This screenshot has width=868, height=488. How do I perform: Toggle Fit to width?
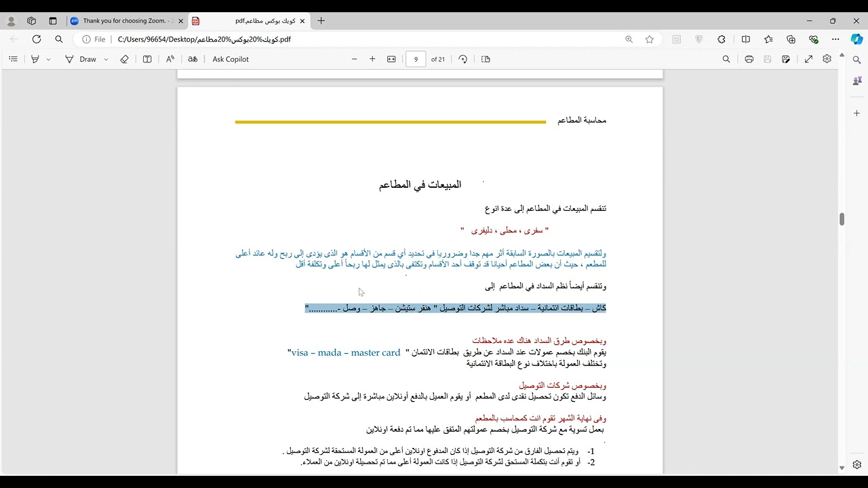coord(391,59)
